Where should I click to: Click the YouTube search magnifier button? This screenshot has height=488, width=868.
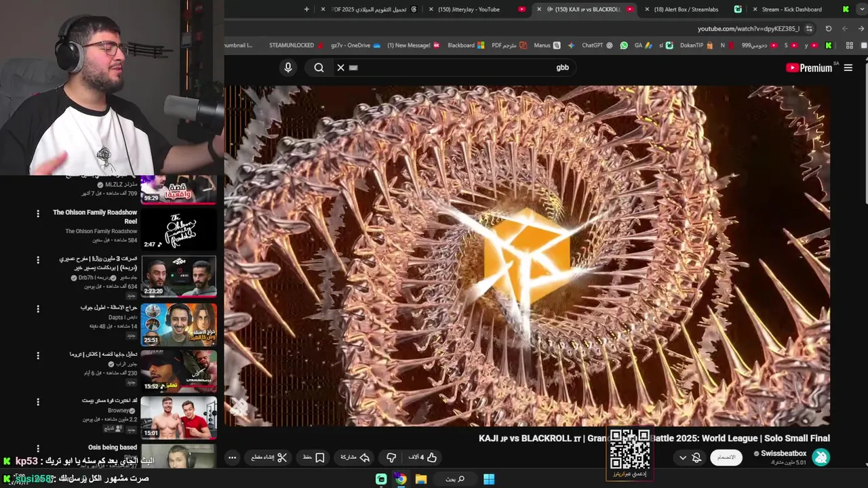coord(319,68)
